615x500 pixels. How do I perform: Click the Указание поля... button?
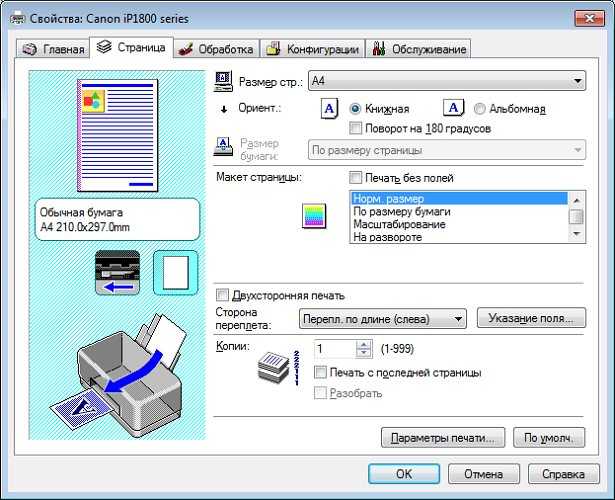pos(531,318)
